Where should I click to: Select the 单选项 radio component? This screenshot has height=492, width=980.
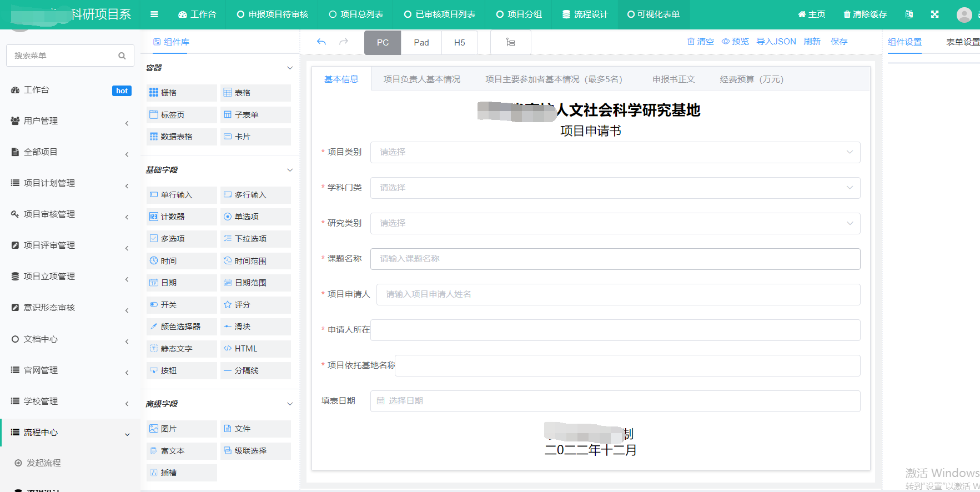255,217
